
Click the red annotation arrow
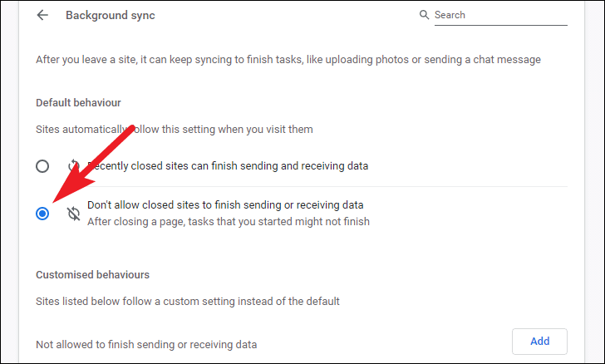click(x=91, y=163)
